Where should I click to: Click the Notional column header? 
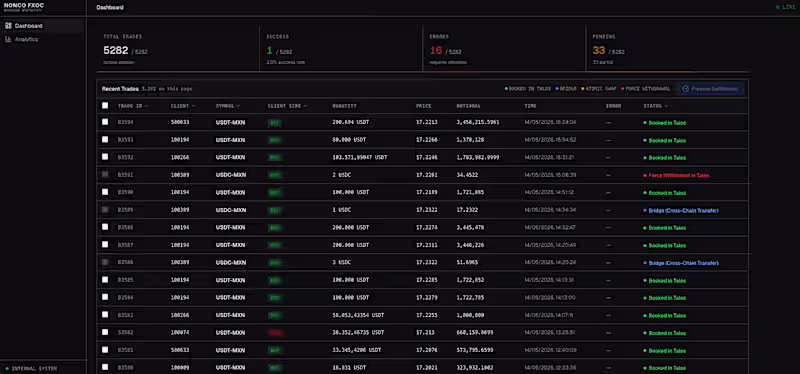[468, 106]
